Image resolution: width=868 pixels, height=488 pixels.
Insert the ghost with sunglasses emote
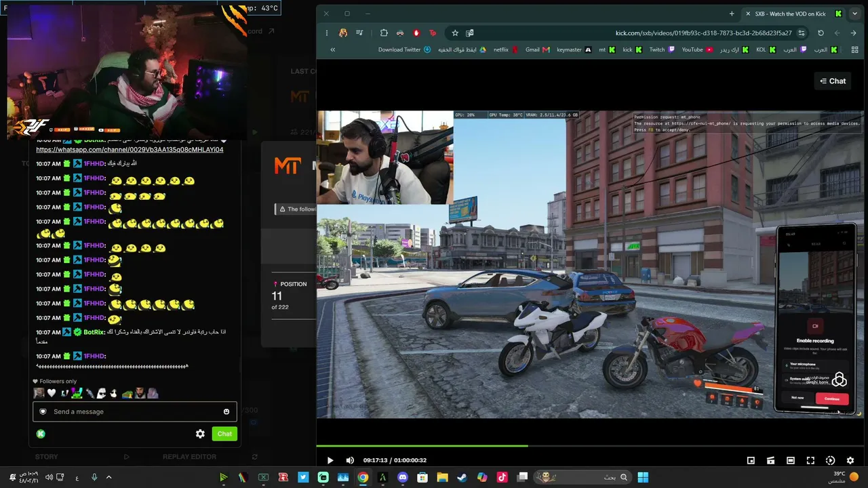coord(101,393)
